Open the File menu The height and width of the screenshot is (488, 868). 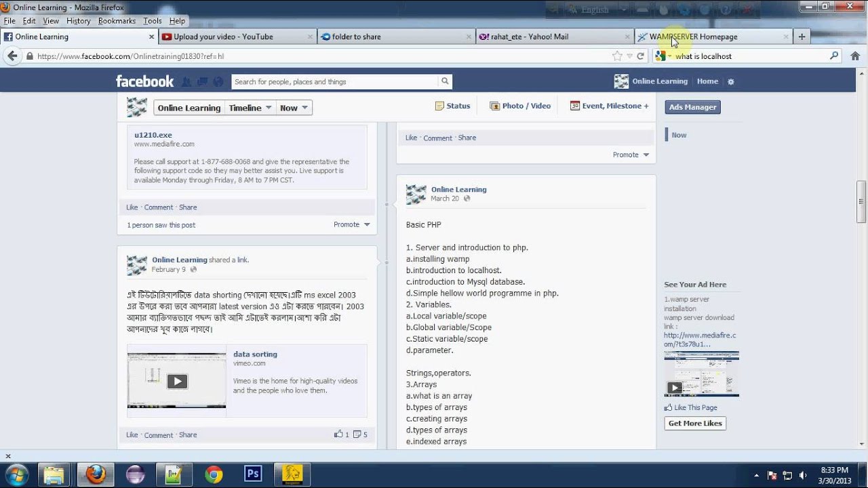click(9, 21)
